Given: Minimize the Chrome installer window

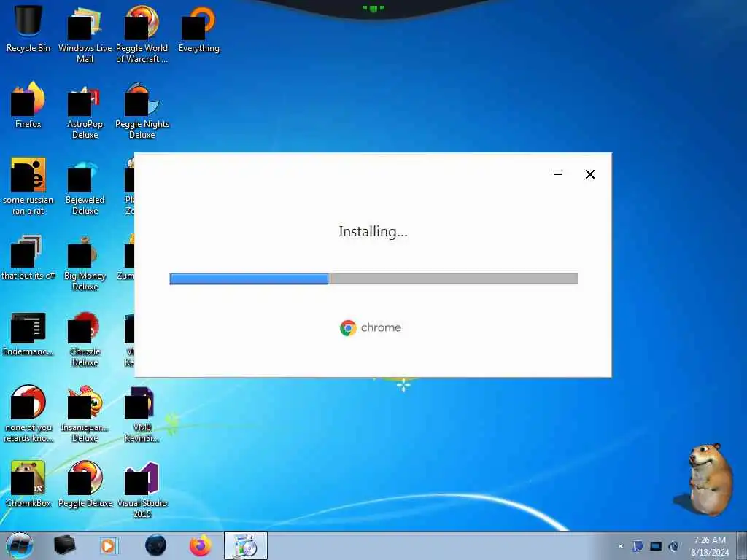Looking at the screenshot, I should click(x=558, y=174).
